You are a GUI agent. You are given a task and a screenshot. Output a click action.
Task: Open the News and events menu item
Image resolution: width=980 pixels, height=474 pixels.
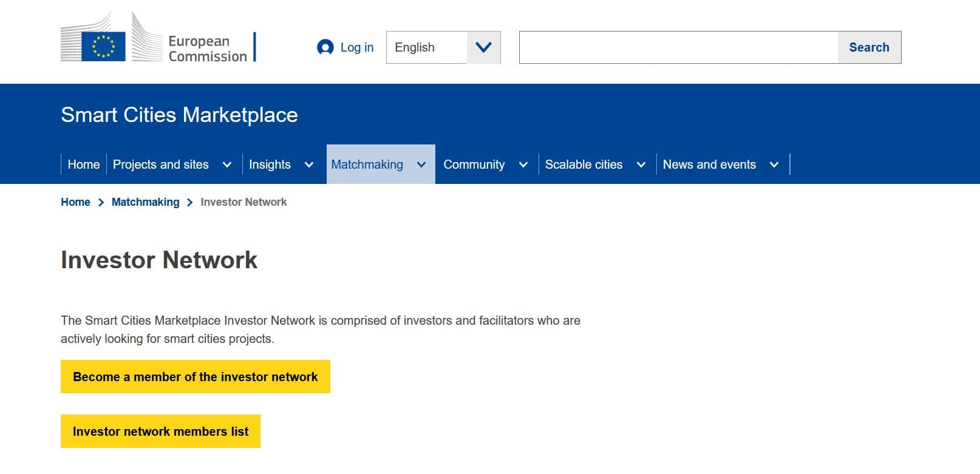click(709, 164)
